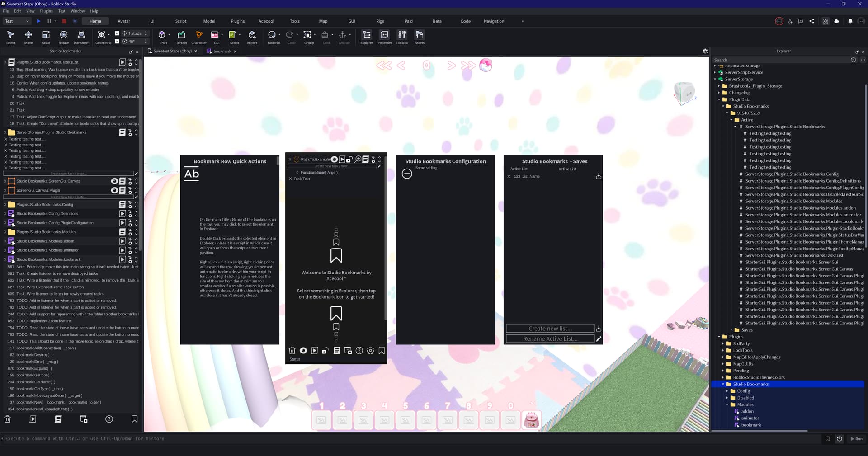Click run-script icon on the TasksList bookmark row
868x456 pixels.
click(x=122, y=62)
